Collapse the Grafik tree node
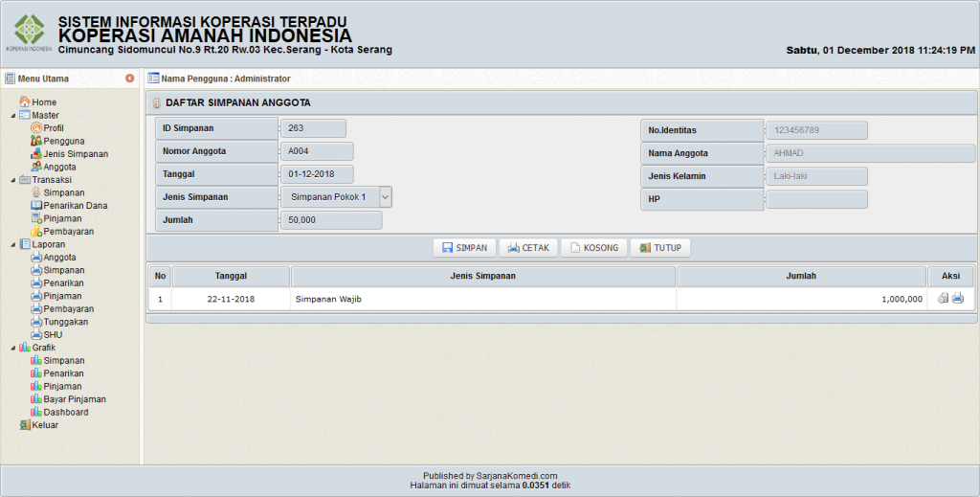The height and width of the screenshot is (497, 980). tap(13, 348)
